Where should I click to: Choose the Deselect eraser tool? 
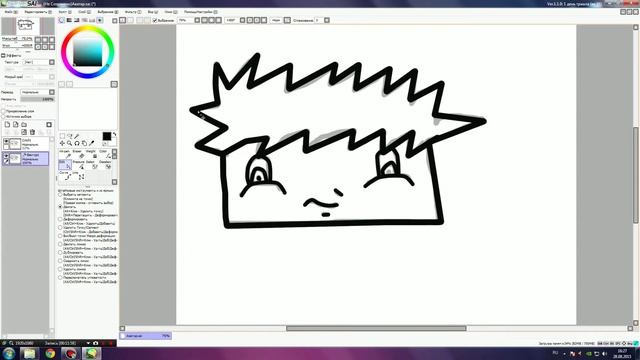(105, 164)
